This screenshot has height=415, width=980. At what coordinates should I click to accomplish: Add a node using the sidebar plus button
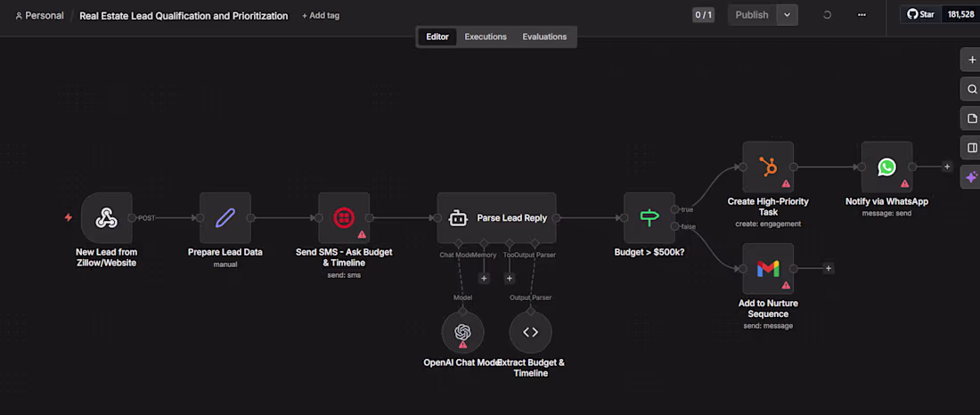(x=971, y=60)
